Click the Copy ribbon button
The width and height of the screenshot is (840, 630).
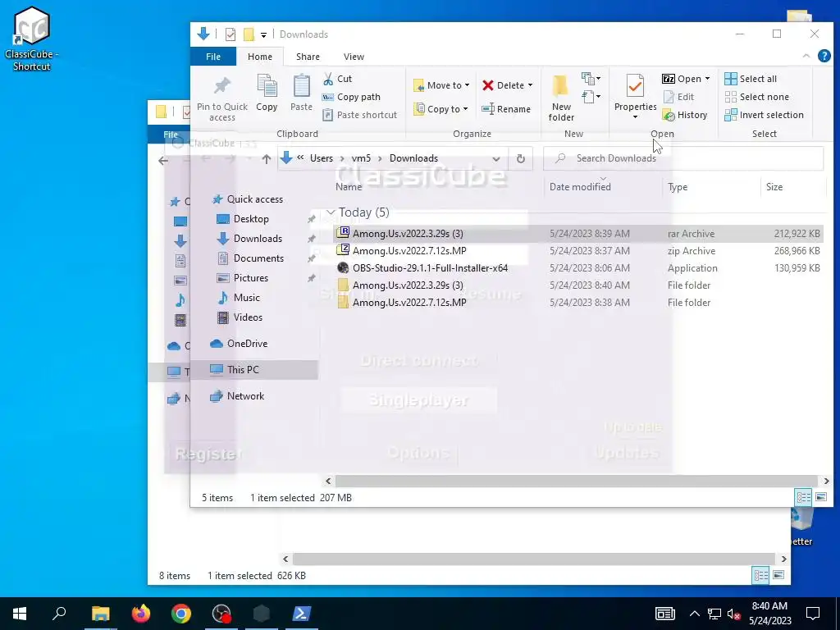(x=267, y=94)
